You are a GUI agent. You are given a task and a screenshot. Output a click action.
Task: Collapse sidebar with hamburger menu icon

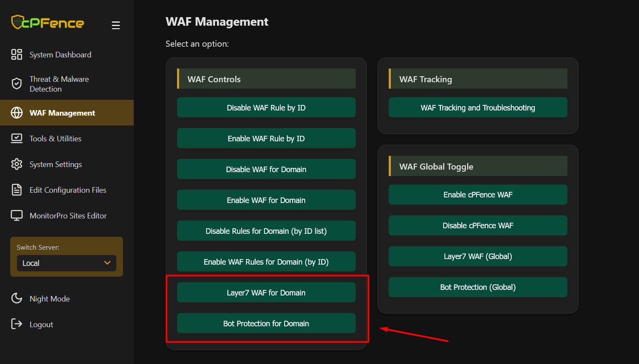coord(116,26)
